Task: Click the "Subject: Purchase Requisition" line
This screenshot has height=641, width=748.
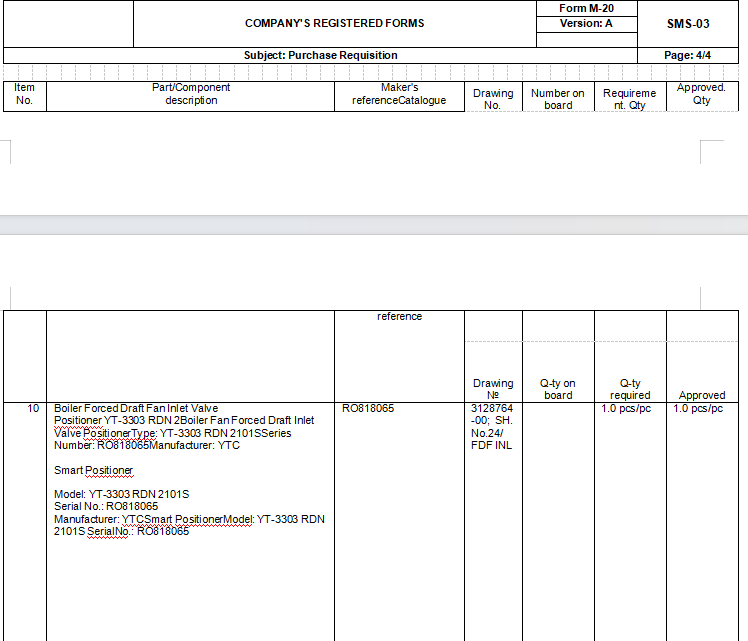Action: click(320, 55)
